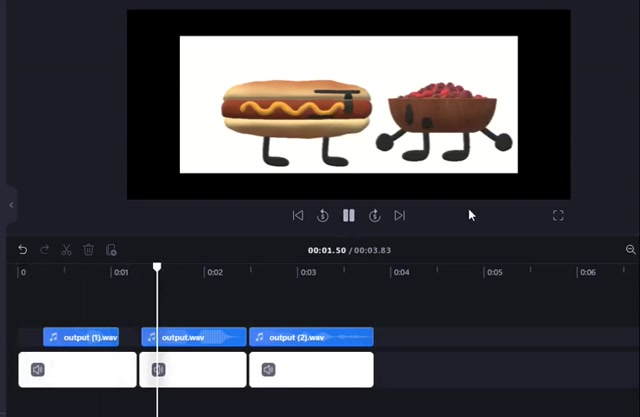Image resolution: width=640 pixels, height=417 pixels.
Task: Click the duplicate clip icon
Action: pos(111,249)
